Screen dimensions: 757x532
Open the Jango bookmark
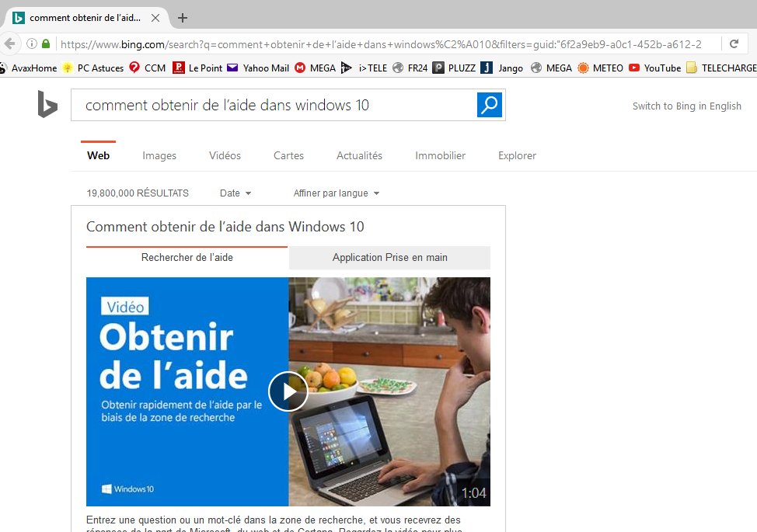(502, 68)
